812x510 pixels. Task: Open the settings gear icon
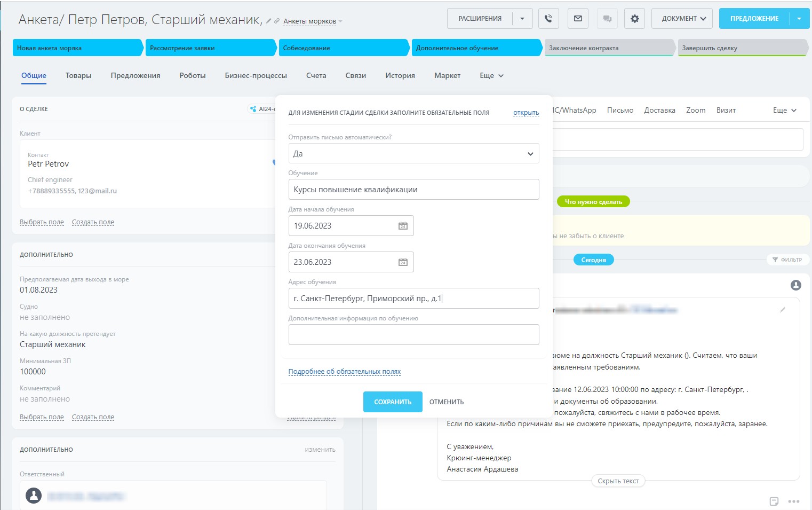634,19
